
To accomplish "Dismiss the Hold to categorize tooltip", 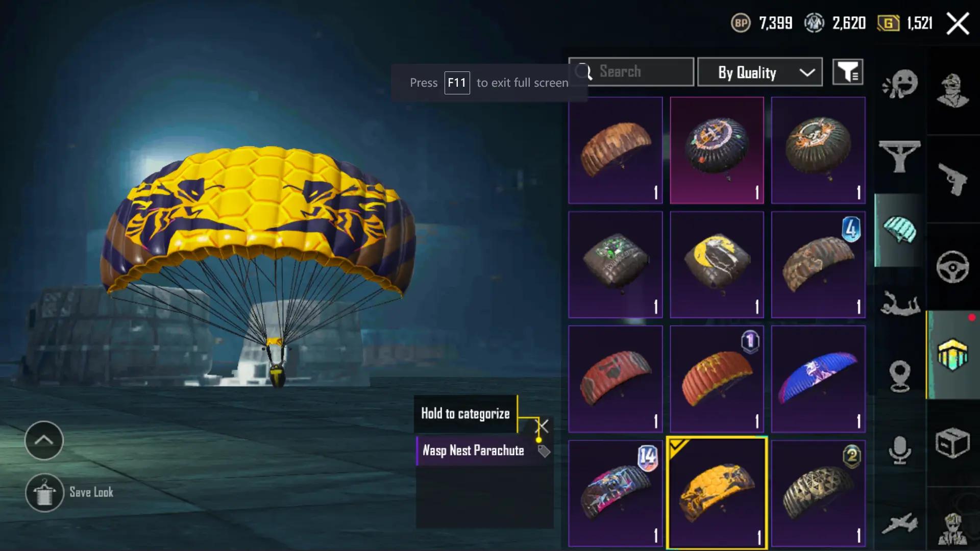I will point(542,426).
